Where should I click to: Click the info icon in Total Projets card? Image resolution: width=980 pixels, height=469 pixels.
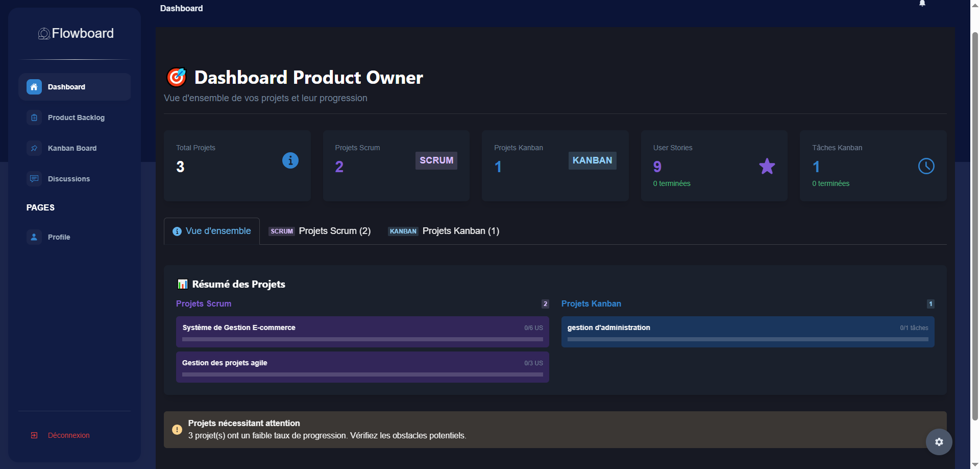tap(290, 160)
